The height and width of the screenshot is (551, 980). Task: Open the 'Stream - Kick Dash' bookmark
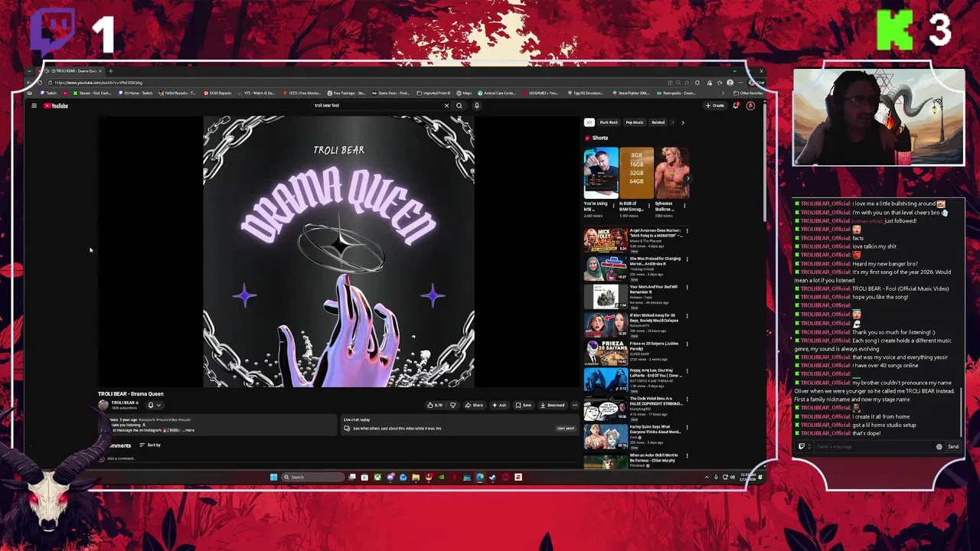pyautogui.click(x=93, y=93)
